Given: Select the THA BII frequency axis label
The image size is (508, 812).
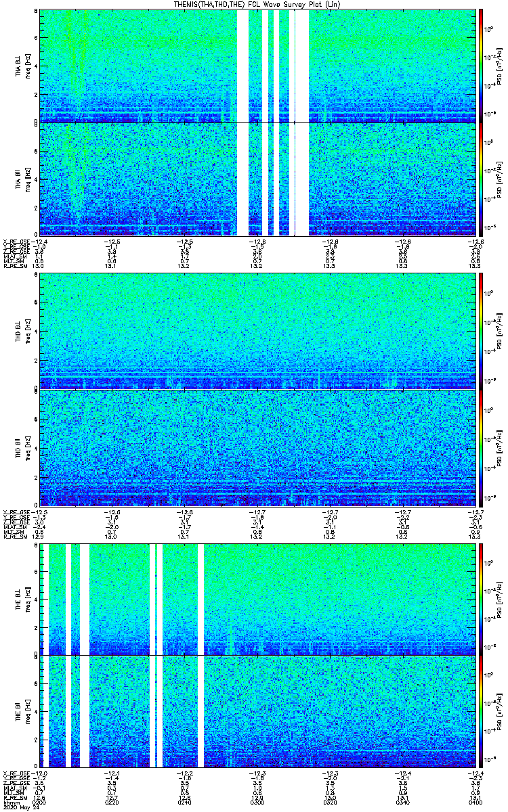Looking at the screenshot, I should tap(24, 179).
